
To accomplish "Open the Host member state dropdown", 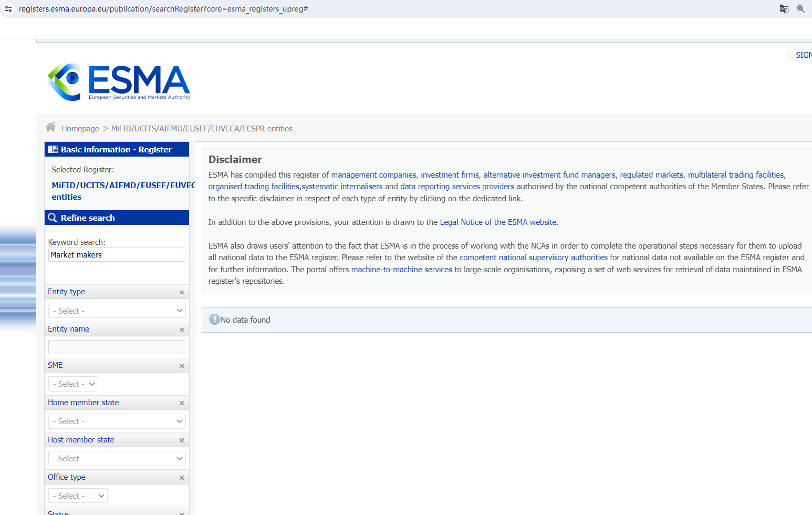I will pyautogui.click(x=117, y=459).
